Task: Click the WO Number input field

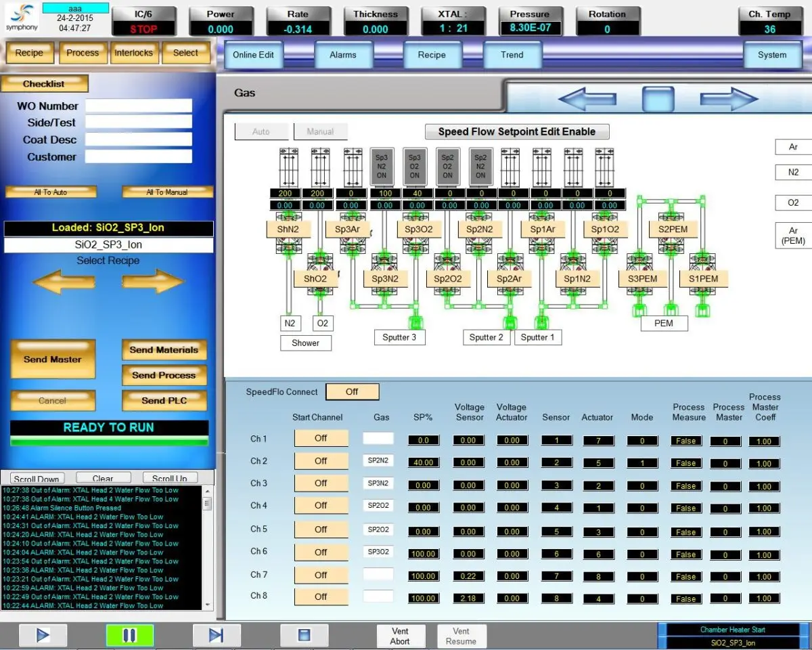Action: pos(139,106)
